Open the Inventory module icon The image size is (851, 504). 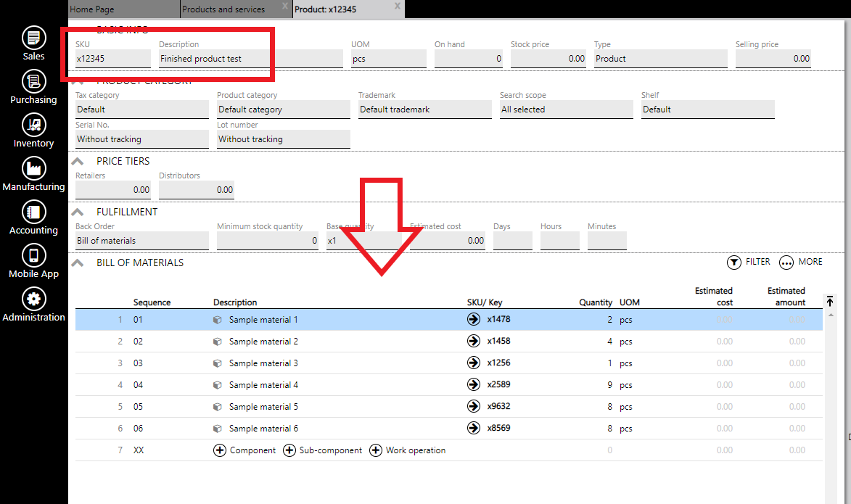[x=34, y=125]
